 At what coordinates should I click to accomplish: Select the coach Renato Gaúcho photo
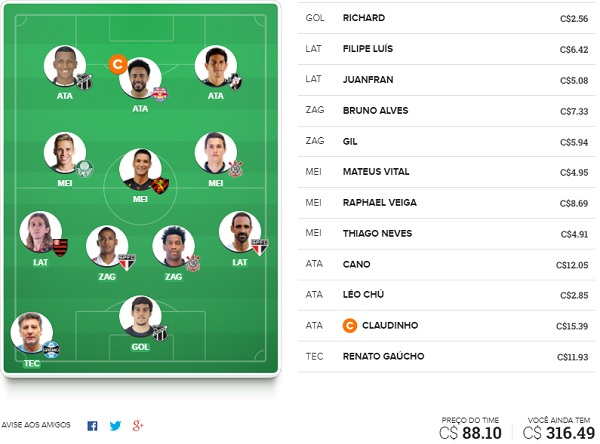click(x=32, y=333)
